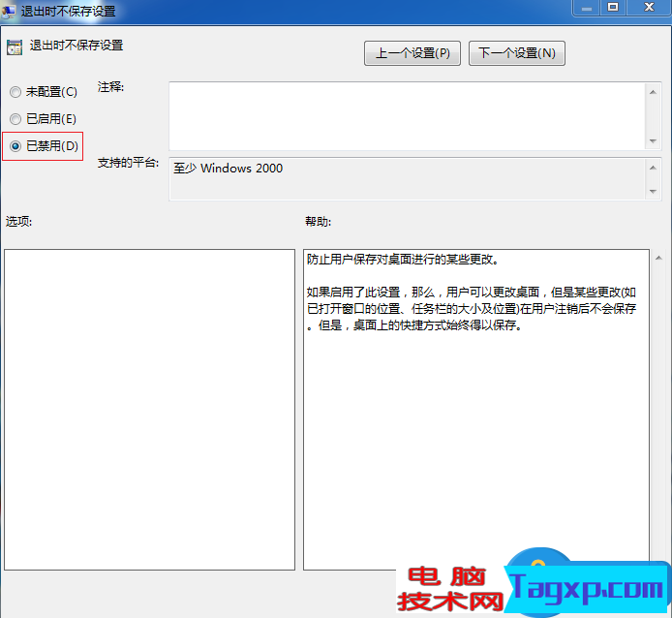Click the 防止用户保存对桌面进行的某些更改 help text
The height and width of the screenshot is (618, 672).
coord(403,260)
